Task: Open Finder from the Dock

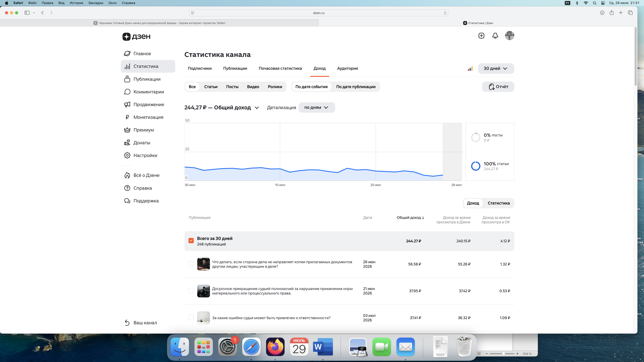Action: tap(179, 347)
